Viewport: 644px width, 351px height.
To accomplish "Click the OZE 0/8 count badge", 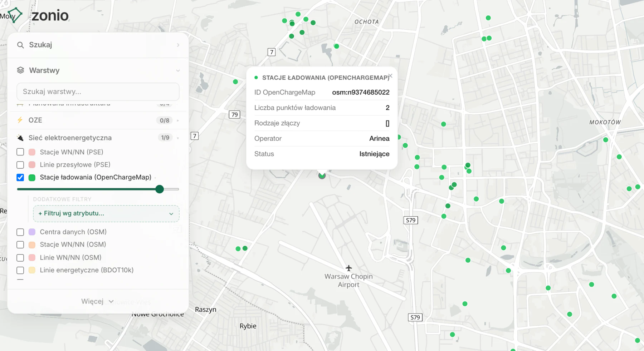I will point(165,120).
